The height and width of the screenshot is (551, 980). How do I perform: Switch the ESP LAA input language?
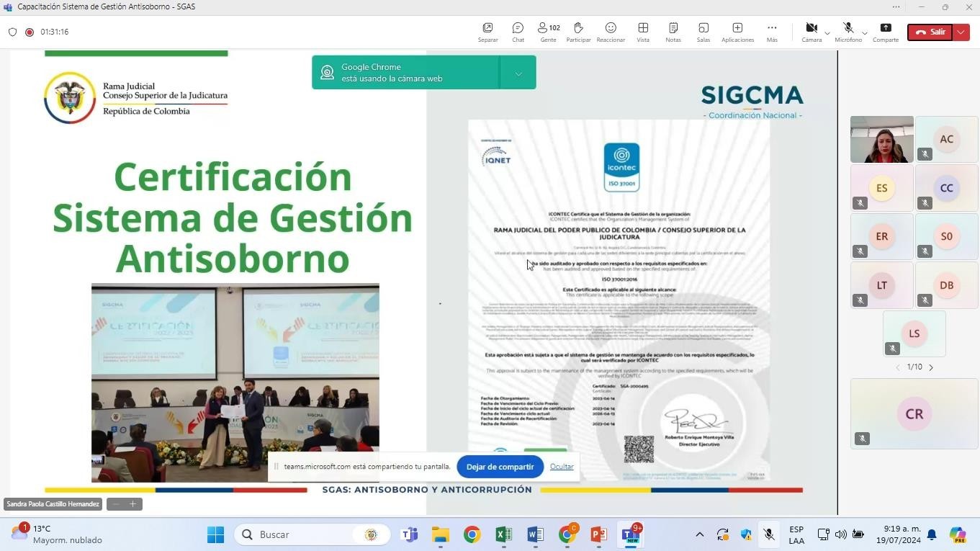[796, 534]
